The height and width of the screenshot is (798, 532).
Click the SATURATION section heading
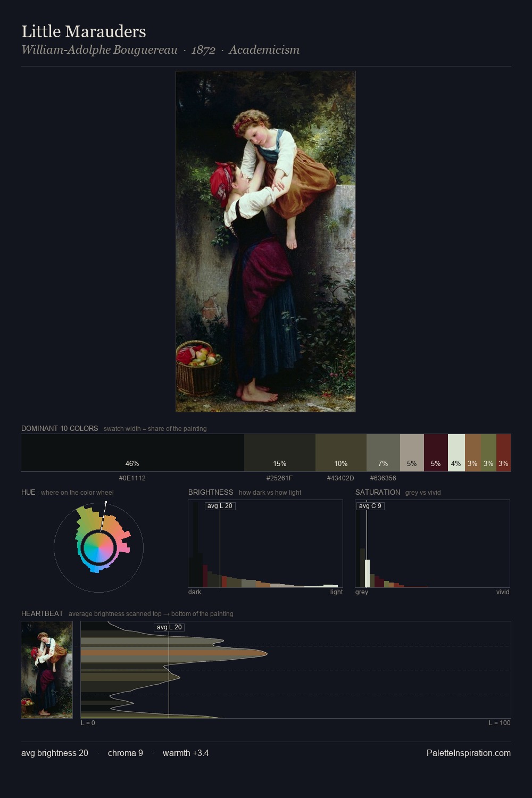[378, 492]
